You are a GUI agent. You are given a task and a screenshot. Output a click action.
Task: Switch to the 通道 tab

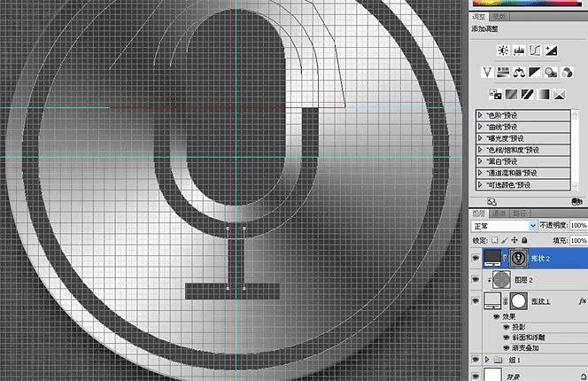[x=499, y=214]
